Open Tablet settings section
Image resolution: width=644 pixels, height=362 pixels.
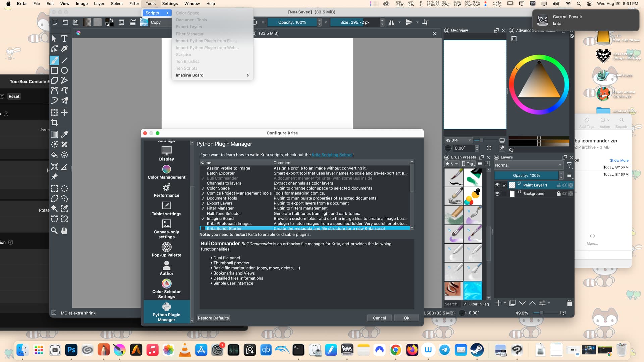[166, 208]
